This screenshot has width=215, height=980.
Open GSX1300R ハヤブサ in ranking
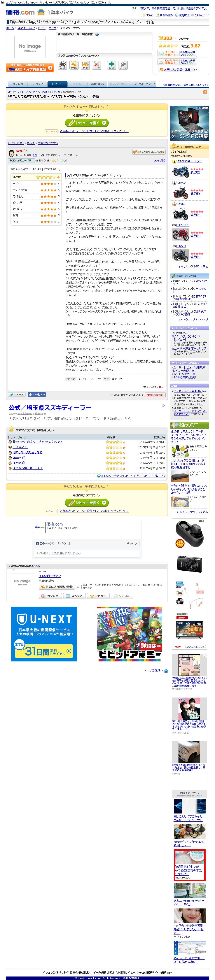click(x=189, y=161)
